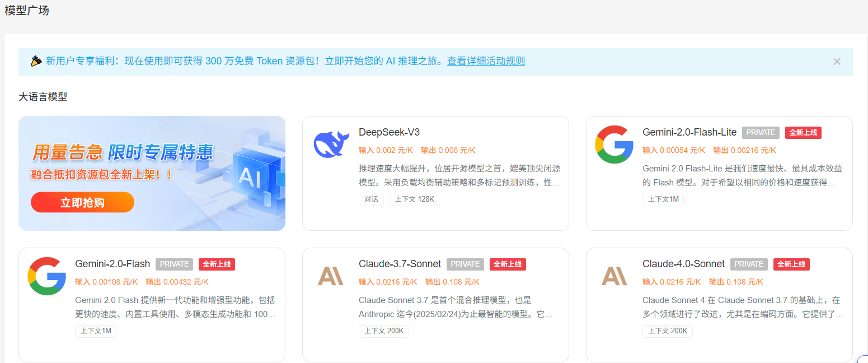
Task: Click the Anthropic logo on Claude-4.0-Sonnet card
Action: (614, 276)
